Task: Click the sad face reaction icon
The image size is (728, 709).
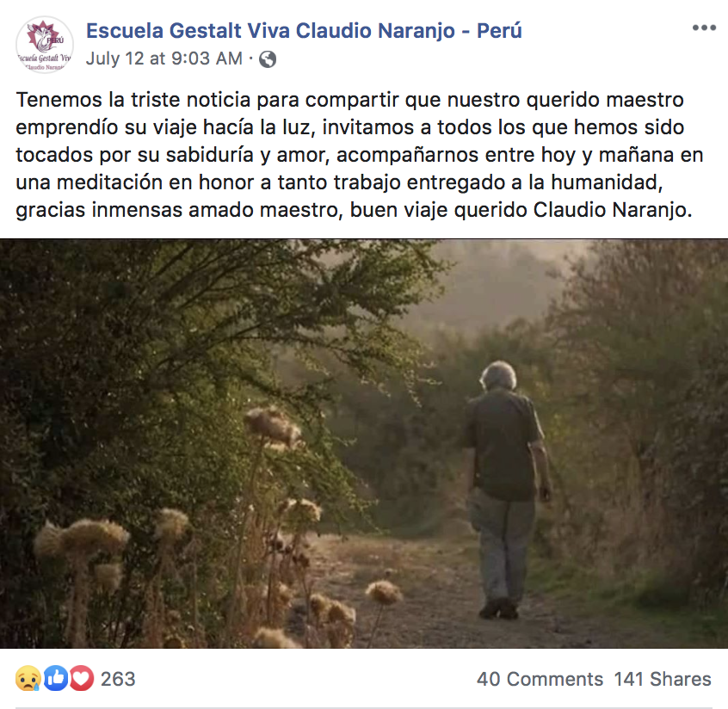Action: point(28,678)
